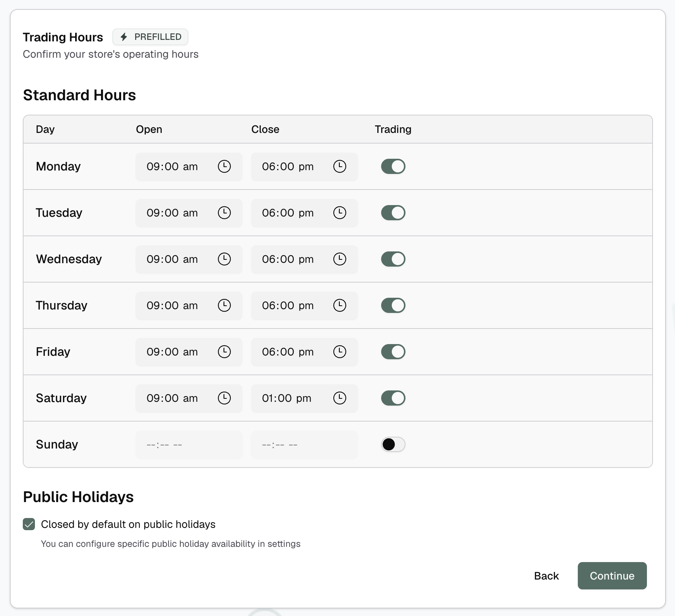Click the Continue button
Image resolution: width=675 pixels, height=616 pixels.
coord(612,576)
